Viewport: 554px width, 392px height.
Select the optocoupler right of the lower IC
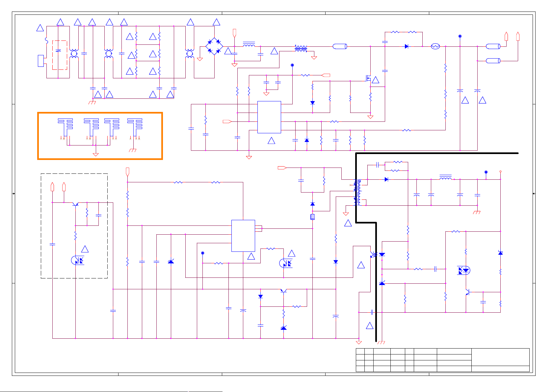(286, 263)
